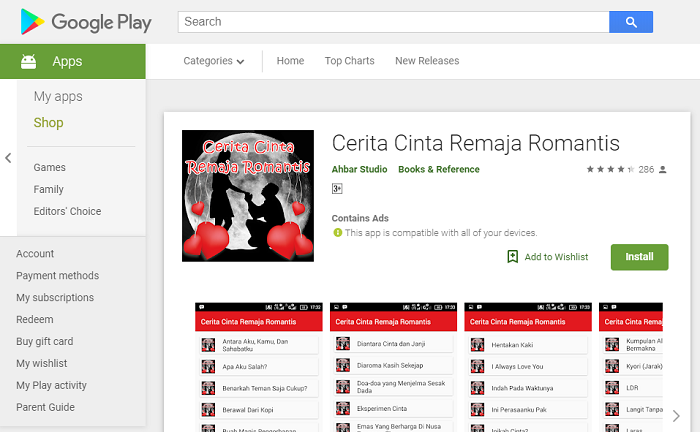The image size is (700, 432).
Task: Click Add to Wishlist text
Action: [556, 257]
